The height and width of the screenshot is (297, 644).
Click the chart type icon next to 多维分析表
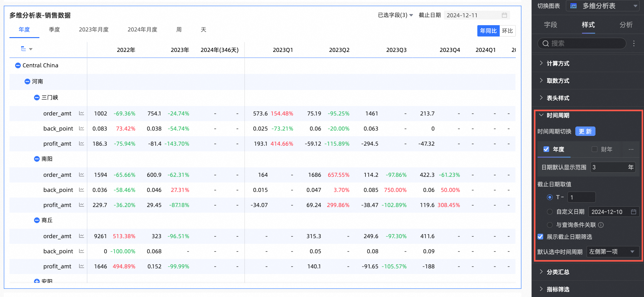573,6
